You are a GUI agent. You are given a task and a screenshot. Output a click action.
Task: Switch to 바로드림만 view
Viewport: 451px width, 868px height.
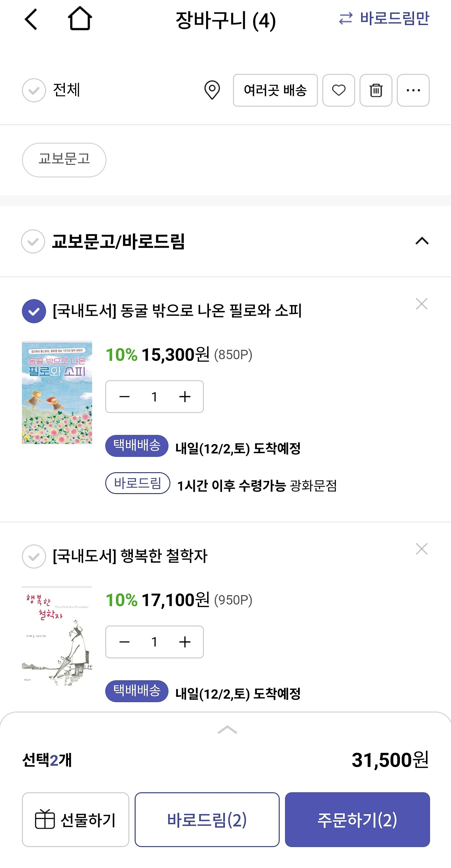(384, 19)
